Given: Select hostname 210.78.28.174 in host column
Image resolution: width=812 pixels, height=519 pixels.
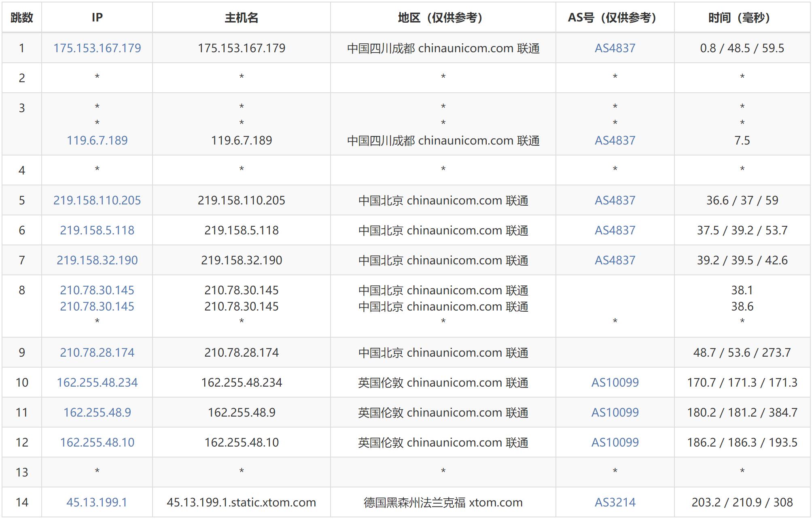Looking at the screenshot, I should click(x=242, y=353).
